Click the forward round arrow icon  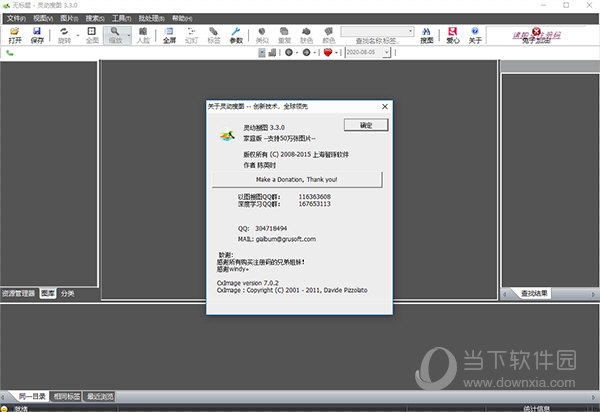pyautogui.click(x=307, y=52)
